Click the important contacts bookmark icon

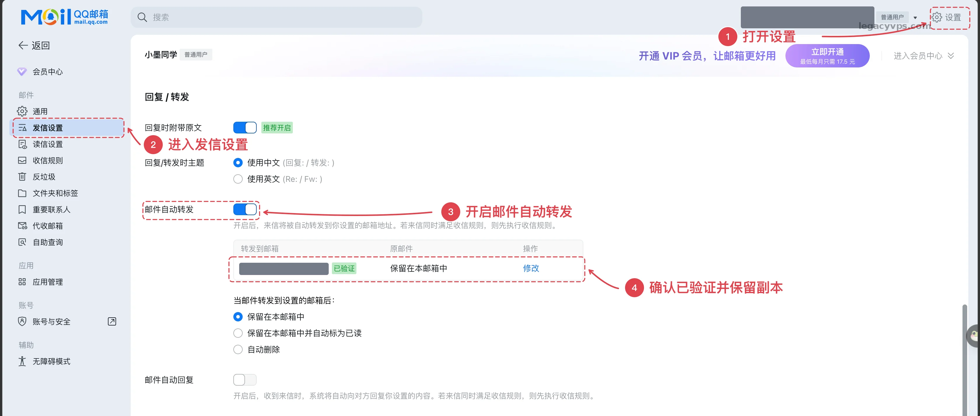click(x=22, y=210)
